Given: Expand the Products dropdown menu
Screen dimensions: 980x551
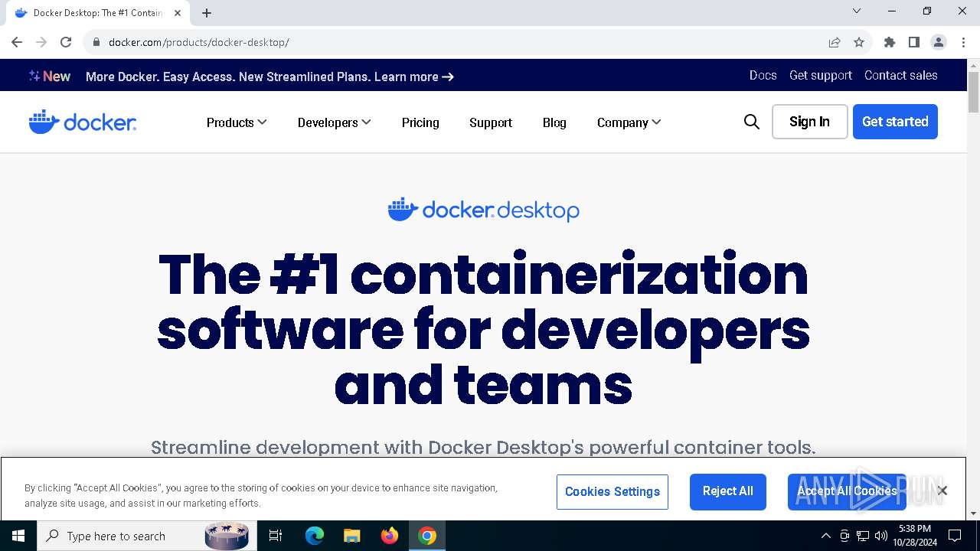Looking at the screenshot, I should (237, 122).
